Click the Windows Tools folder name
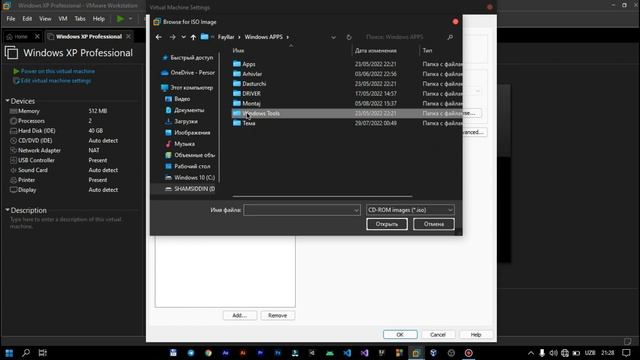 pyautogui.click(x=261, y=113)
